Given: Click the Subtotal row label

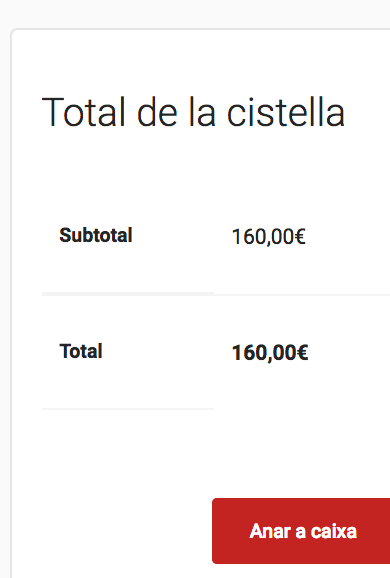Looking at the screenshot, I should click(x=96, y=235).
